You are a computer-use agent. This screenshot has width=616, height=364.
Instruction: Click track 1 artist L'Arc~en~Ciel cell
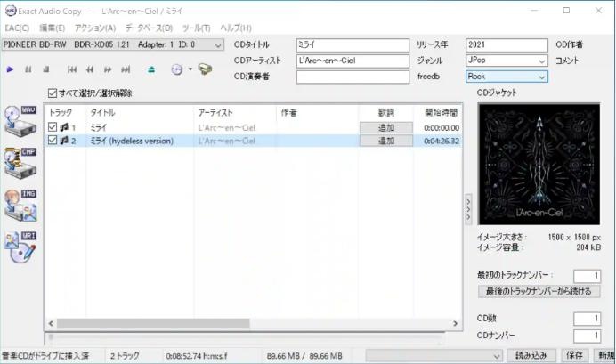coord(227,127)
